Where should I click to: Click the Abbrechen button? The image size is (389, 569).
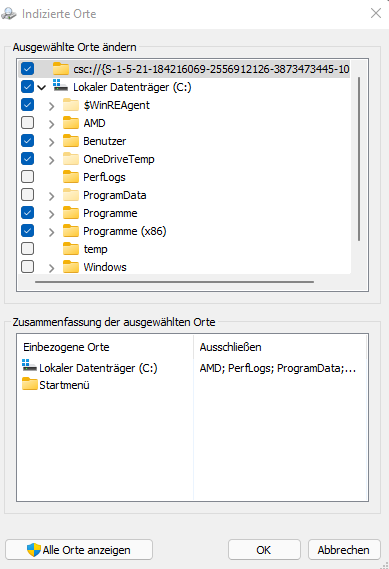[x=344, y=550]
